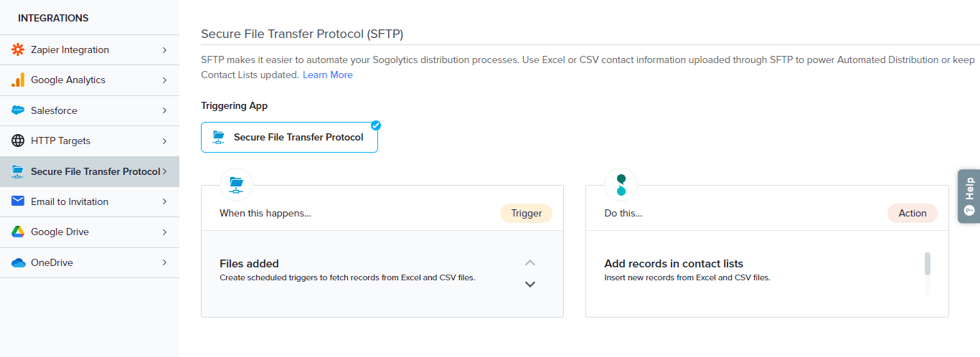Click the Action list scrollbar
980x357 pixels.
928,265
